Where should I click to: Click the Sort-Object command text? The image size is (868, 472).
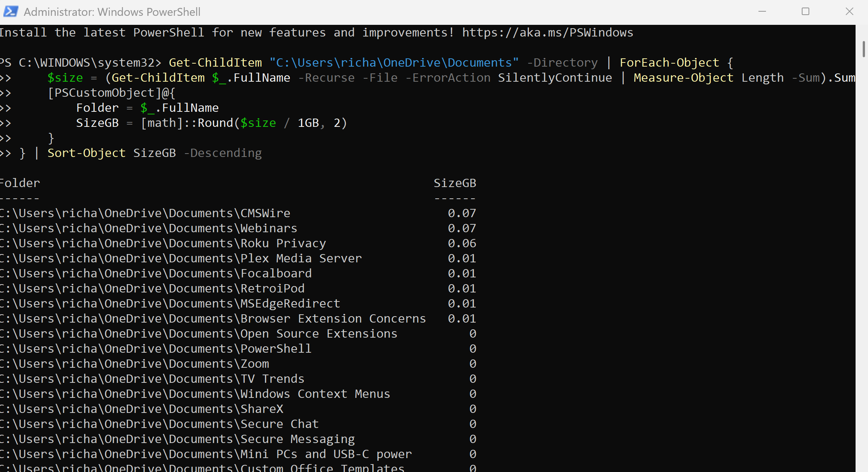87,153
